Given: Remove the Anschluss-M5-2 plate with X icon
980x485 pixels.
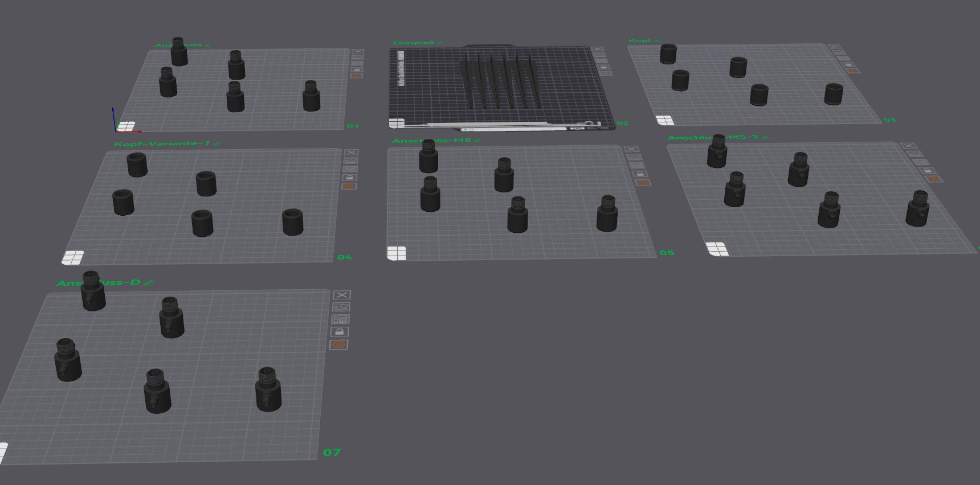Looking at the screenshot, I should (909, 146).
